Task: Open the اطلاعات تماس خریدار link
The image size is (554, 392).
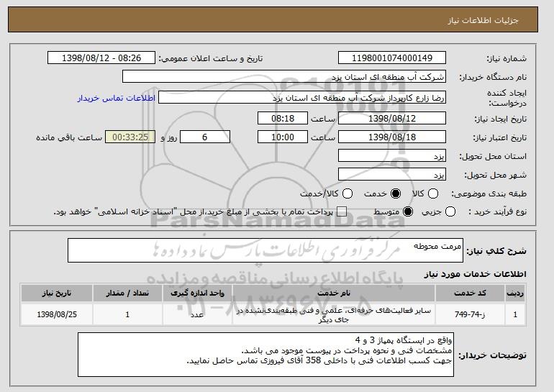Action: point(117,98)
